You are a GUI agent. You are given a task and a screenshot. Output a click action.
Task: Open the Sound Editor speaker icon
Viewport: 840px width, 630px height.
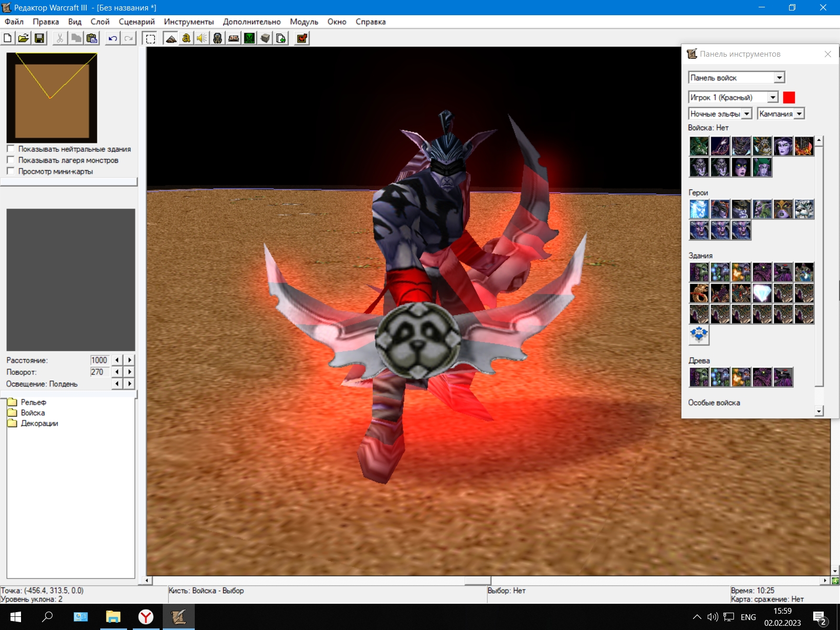pyautogui.click(x=202, y=38)
